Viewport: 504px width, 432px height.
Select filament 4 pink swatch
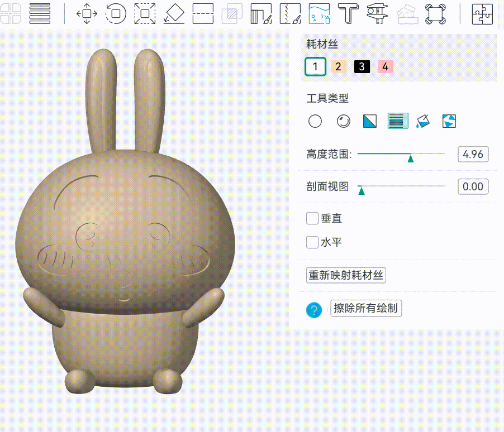[x=386, y=66]
